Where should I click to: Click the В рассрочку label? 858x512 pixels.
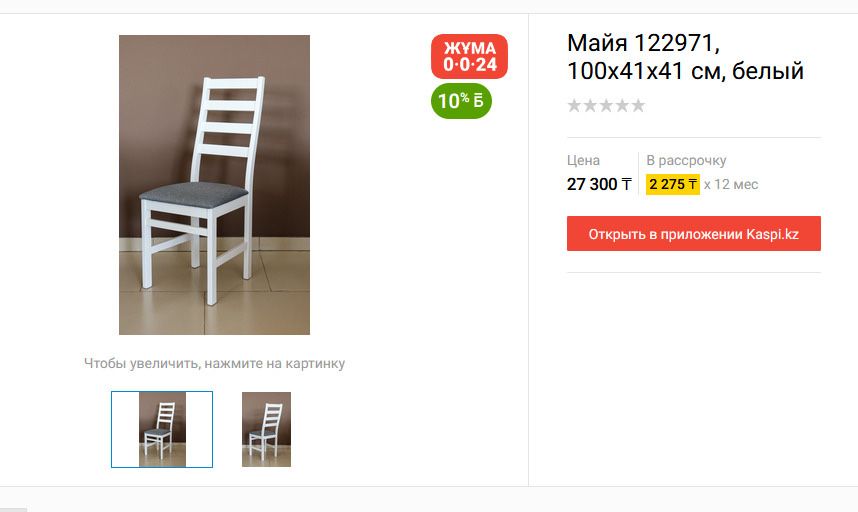pos(686,160)
